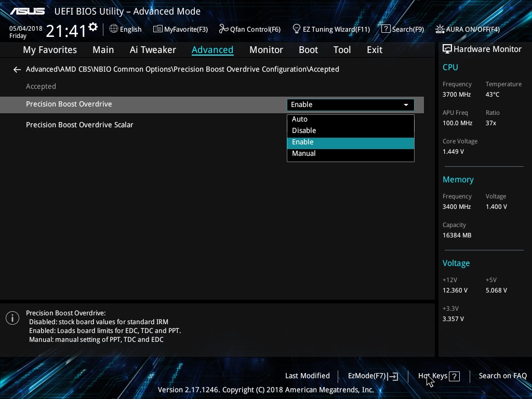This screenshot has height=399, width=532.
Task: Select the Advanced tab
Action: 212,50
